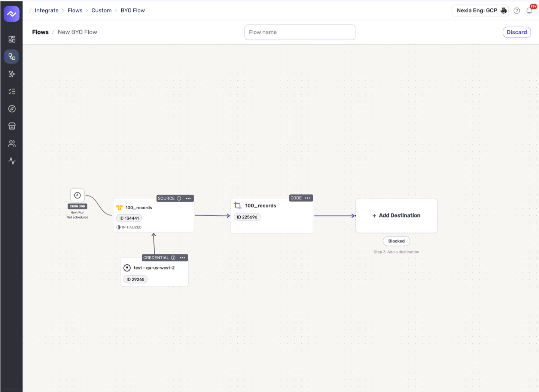
Task: Click the help question mark icon
Action: pos(517,10)
